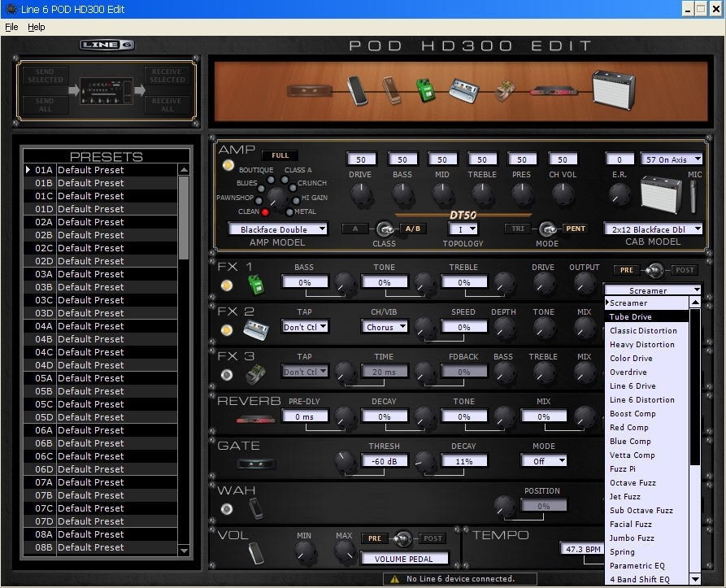Open the FX 2 Tap dropdown
The width and height of the screenshot is (726, 588).
(x=305, y=327)
